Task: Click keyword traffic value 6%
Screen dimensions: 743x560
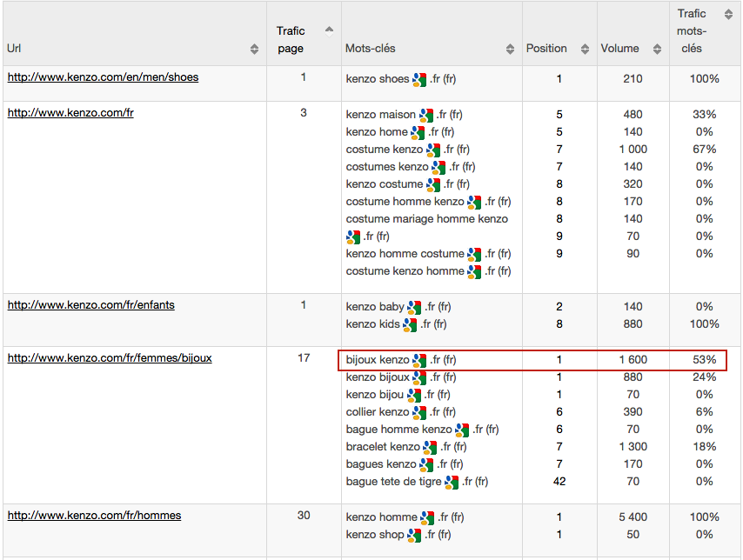Action: (x=704, y=412)
